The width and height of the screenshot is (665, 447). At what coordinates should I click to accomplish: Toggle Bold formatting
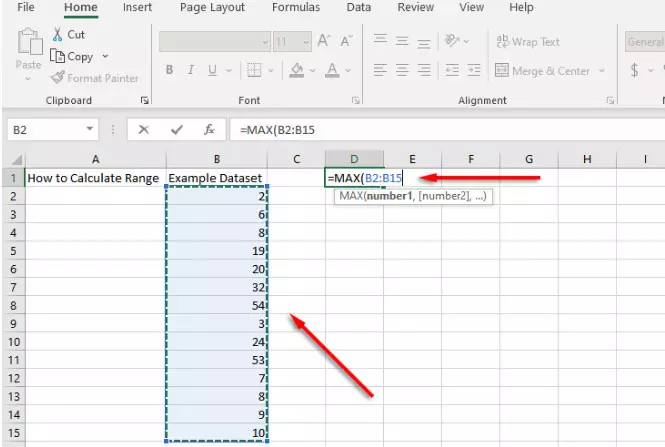(169, 70)
